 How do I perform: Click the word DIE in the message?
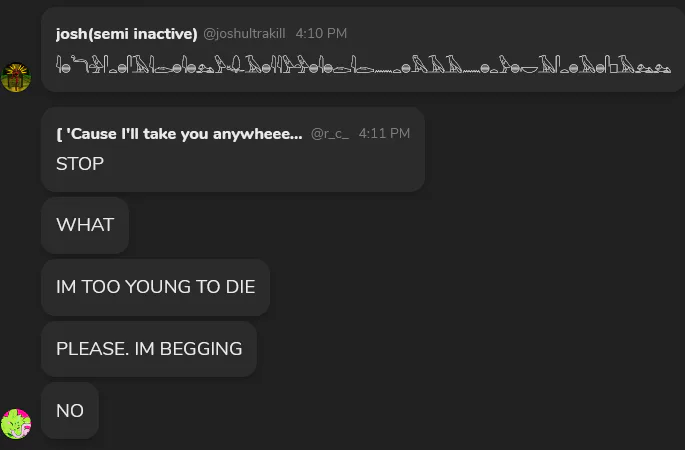pos(239,287)
